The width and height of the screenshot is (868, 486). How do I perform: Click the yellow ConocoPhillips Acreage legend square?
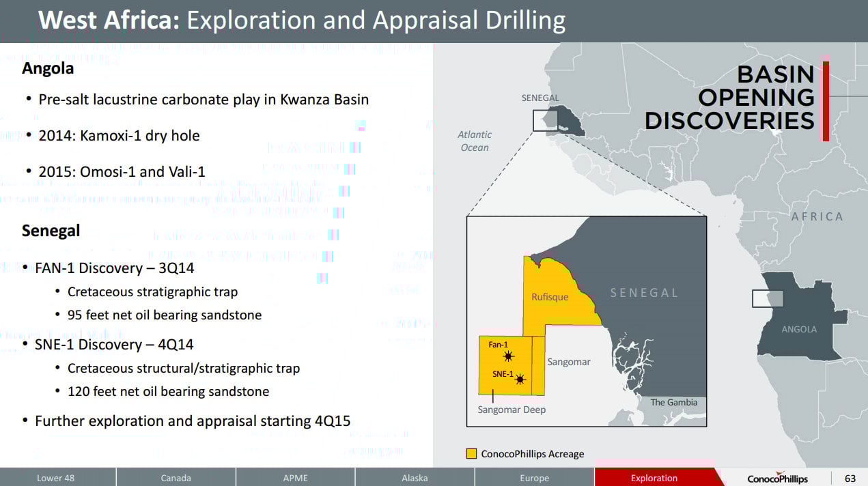pyautogui.click(x=471, y=454)
